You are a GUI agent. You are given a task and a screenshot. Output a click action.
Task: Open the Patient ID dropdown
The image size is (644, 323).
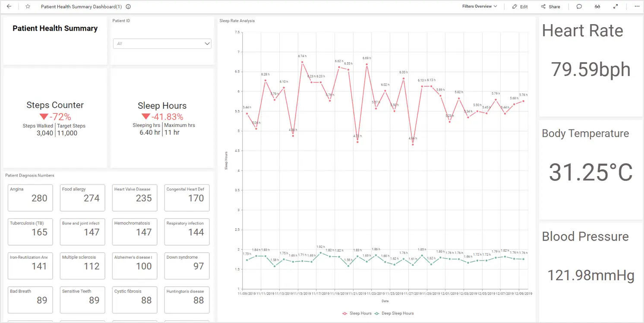(x=162, y=44)
